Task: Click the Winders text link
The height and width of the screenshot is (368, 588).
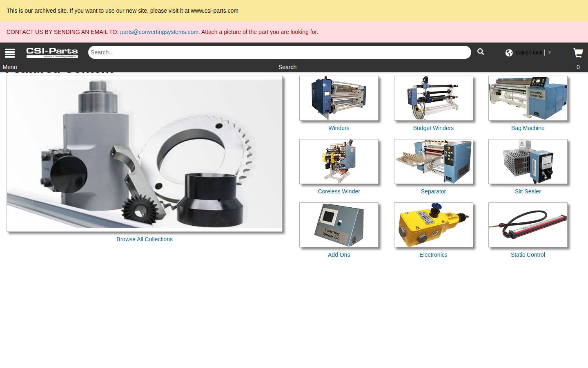Action: pyautogui.click(x=339, y=128)
